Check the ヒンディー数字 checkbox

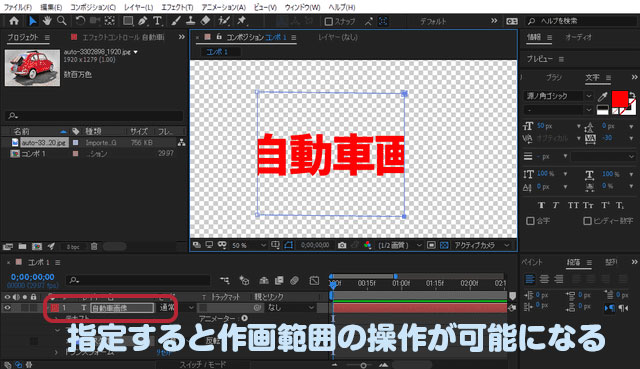click(x=587, y=221)
